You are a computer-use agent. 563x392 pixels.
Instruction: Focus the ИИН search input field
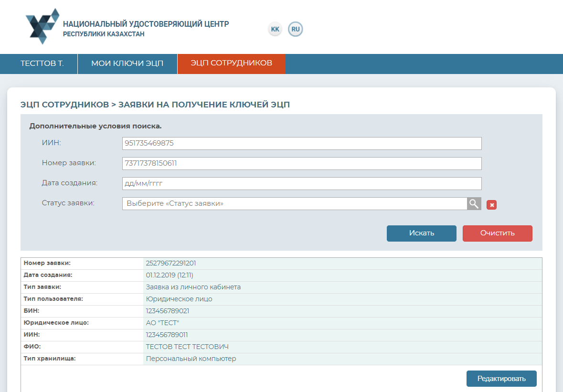point(301,143)
